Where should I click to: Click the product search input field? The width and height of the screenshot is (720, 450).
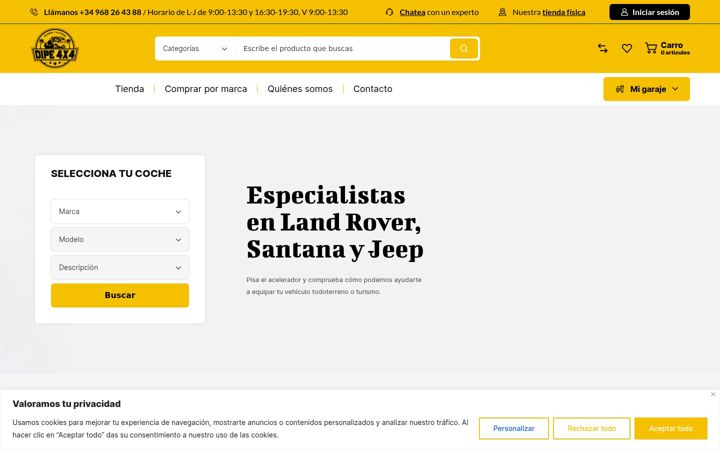[x=342, y=49]
